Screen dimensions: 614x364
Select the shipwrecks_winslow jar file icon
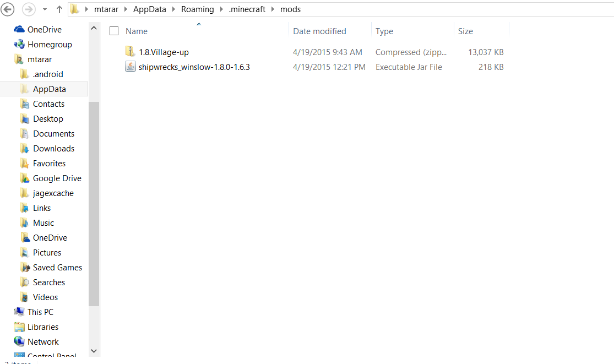[131, 67]
